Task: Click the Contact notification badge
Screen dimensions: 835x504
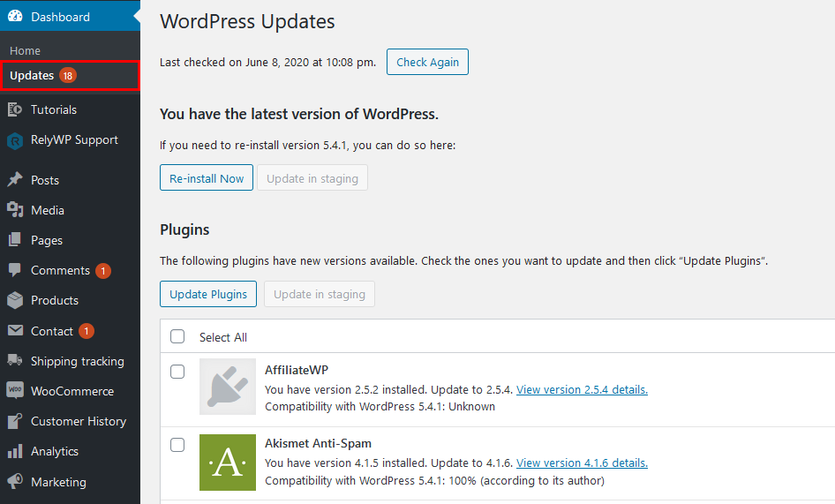Action: click(x=87, y=331)
